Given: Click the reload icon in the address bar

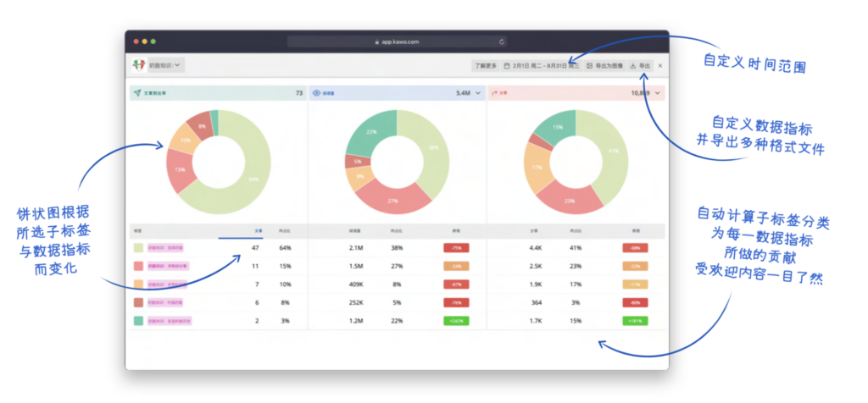Looking at the screenshot, I should 502,41.
